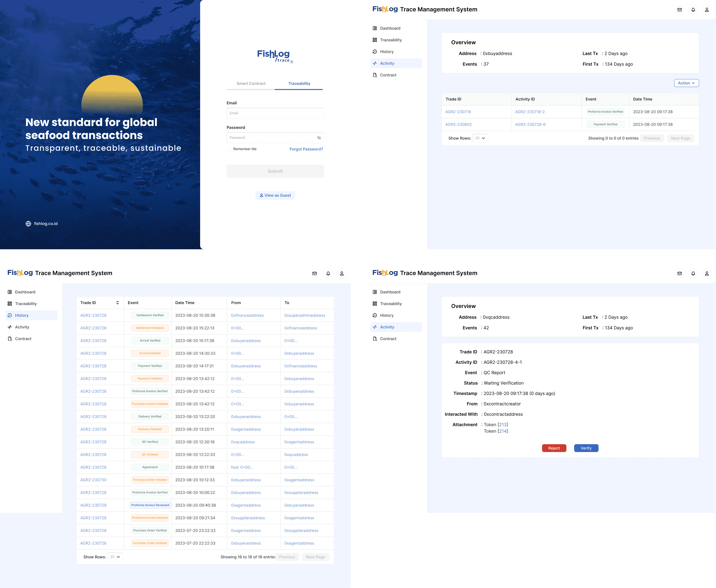
Task: Check the Remember Me checkbox
Action: 229,149
